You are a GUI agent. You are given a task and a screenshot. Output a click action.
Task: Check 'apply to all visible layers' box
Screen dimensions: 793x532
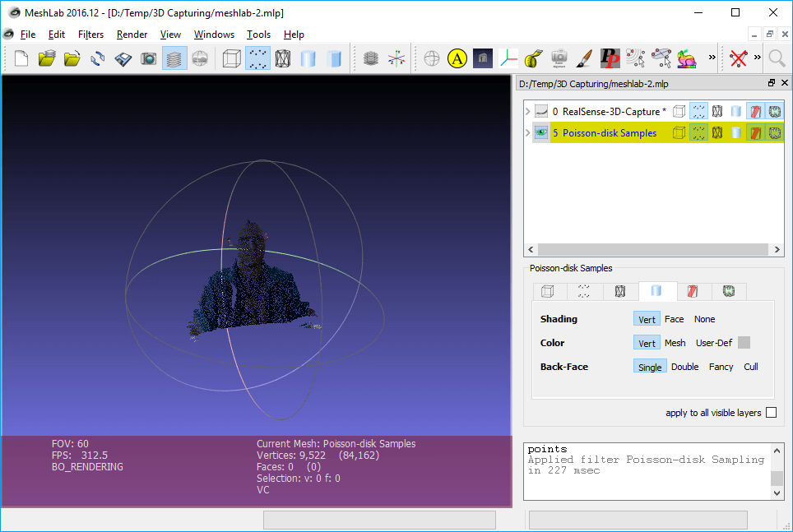tap(772, 413)
